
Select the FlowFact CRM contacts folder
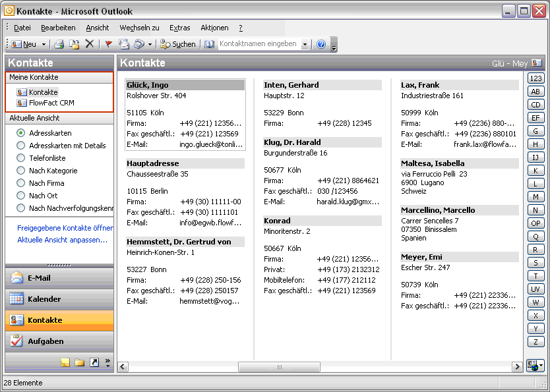46,103
